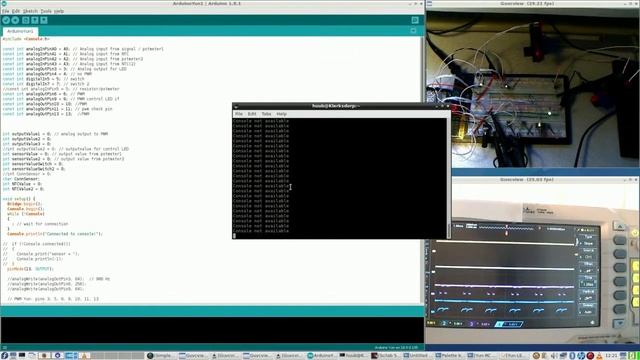
Task: Switch to the Simple window via taskbar
Action: (160, 356)
